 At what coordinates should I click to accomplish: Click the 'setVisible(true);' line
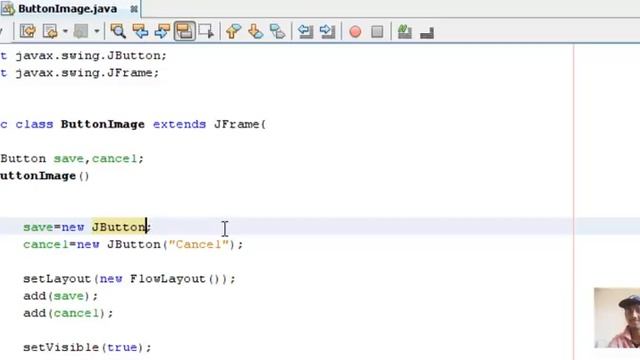click(87, 347)
